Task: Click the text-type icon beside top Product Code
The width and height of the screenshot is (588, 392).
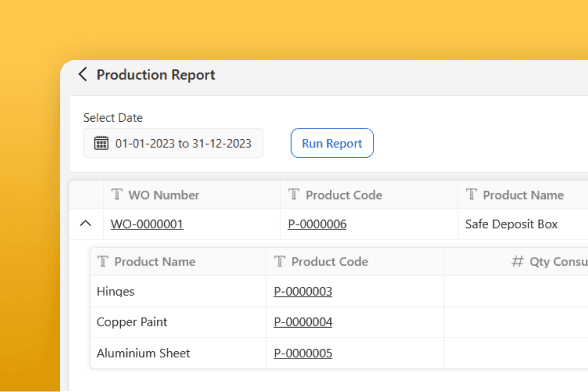Action: pos(294,195)
